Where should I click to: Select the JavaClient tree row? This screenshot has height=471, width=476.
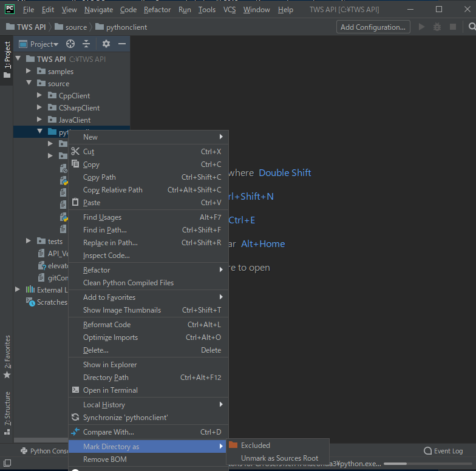coord(72,120)
